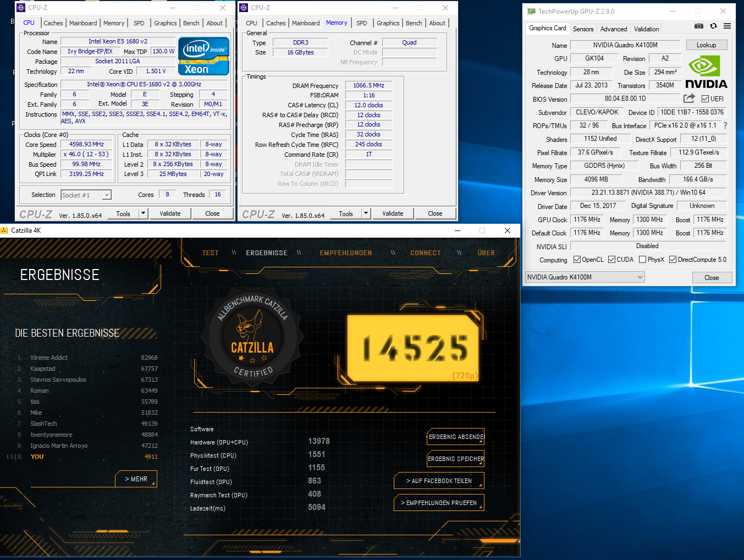Click the Lookup button in GPU-Z
744x560 pixels.
tap(707, 45)
